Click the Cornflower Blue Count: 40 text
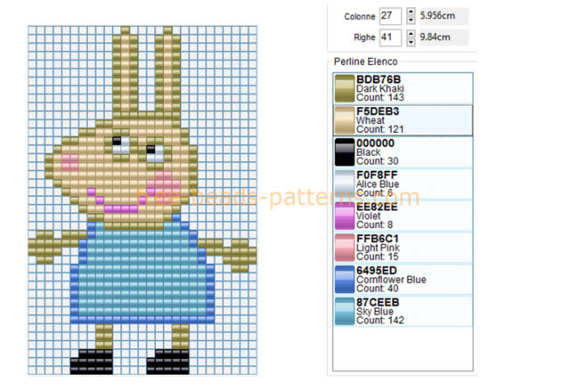The height and width of the screenshot is (392, 570). tap(377, 289)
